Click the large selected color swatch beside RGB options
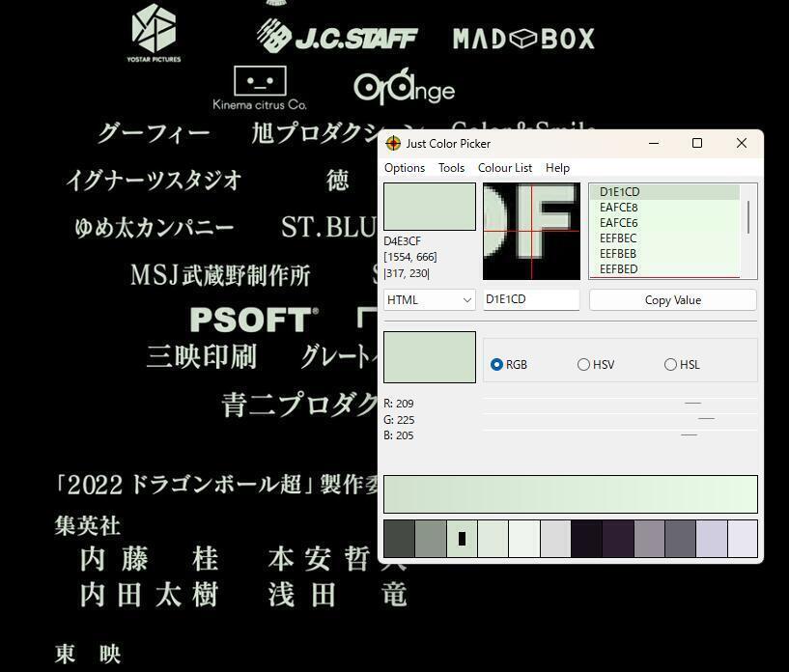The image size is (789, 672). click(x=429, y=357)
